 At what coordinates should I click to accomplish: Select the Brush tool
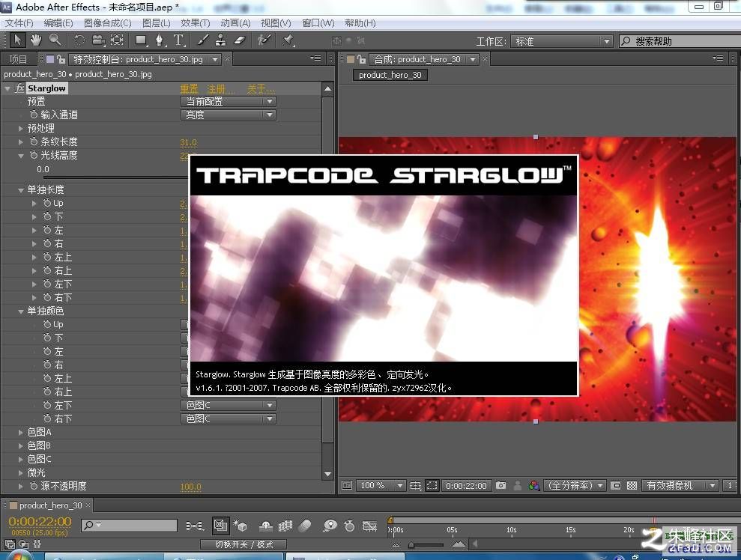point(203,40)
